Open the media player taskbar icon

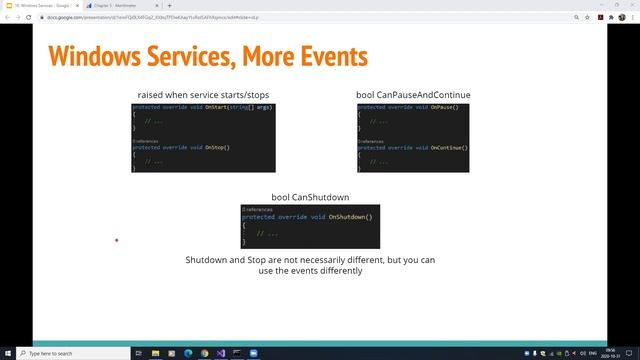[171, 353]
